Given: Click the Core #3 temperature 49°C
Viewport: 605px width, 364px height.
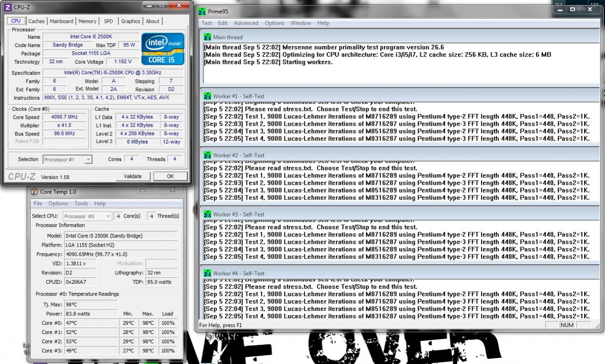Looking at the screenshot, I should pos(91,351).
